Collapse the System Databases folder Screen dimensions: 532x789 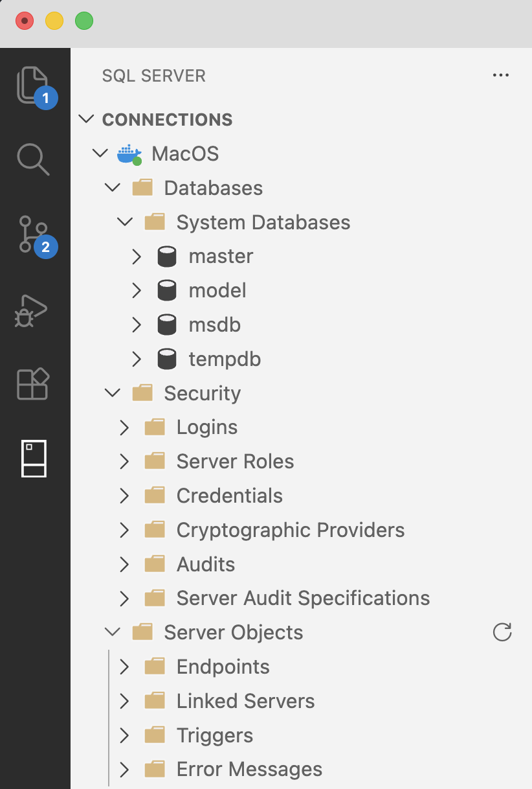[x=124, y=222]
